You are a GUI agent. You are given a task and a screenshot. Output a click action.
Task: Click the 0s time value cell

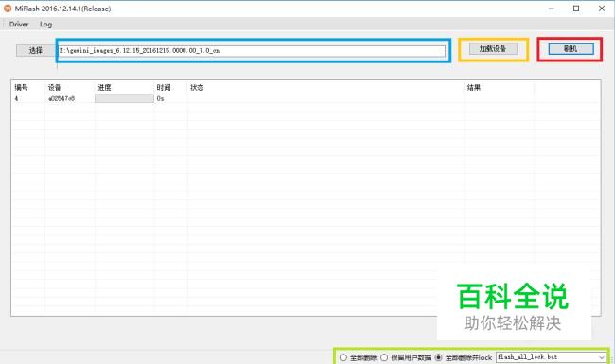click(x=160, y=98)
